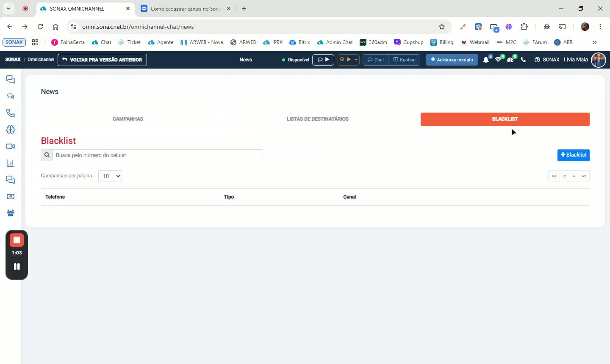610x364 pixels.
Task: Click the SONAX logo in app header
Action: click(x=13, y=60)
